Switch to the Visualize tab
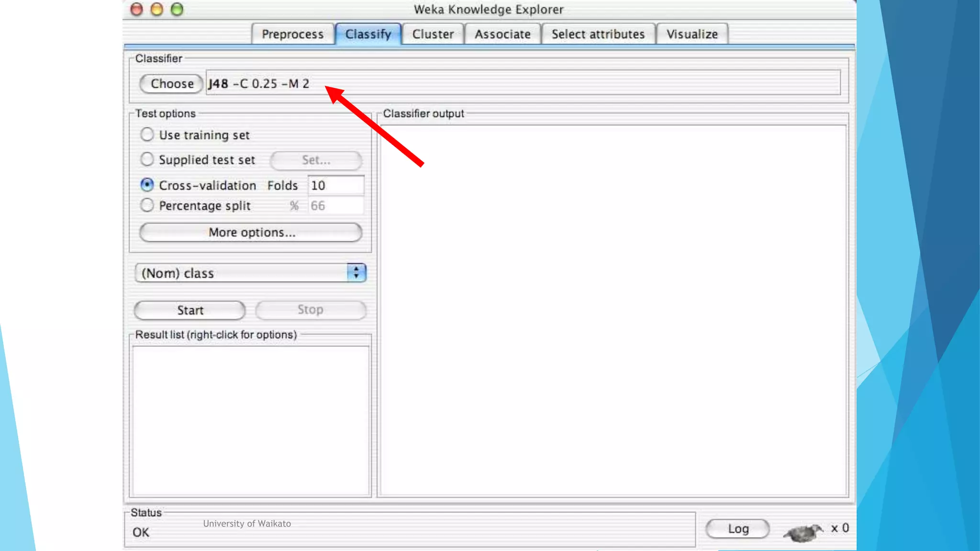 tap(691, 34)
